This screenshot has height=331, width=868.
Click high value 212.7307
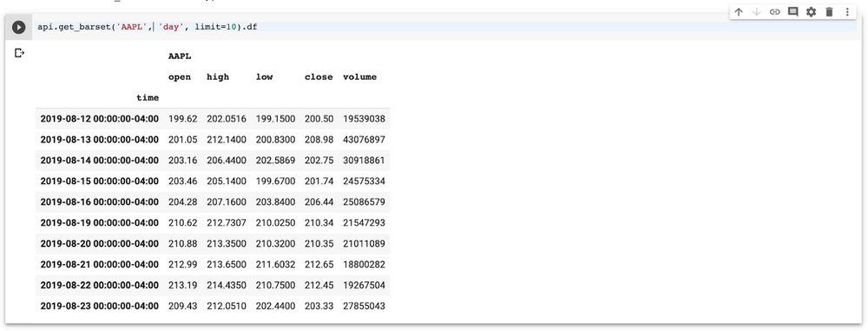pos(227,222)
